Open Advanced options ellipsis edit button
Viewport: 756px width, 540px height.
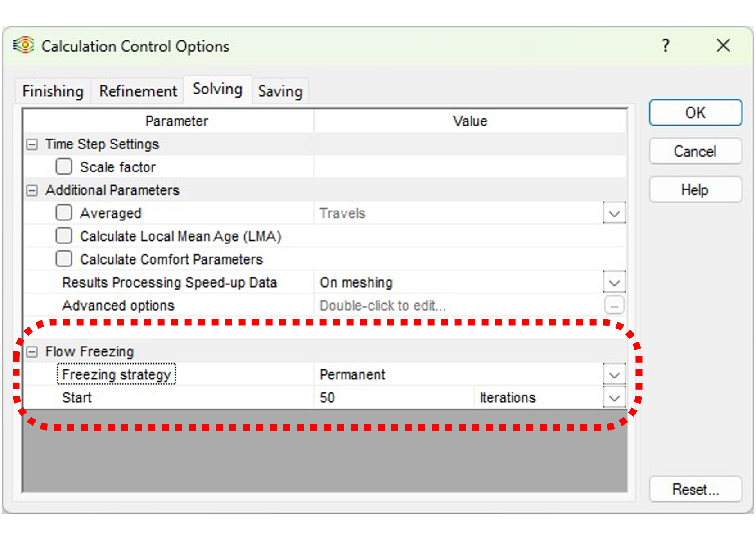pos(614,305)
